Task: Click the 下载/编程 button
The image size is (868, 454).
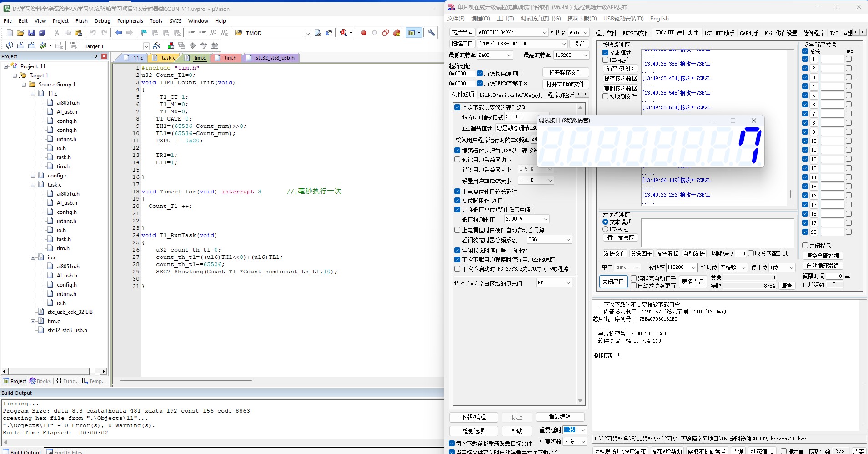Action: 473,417
